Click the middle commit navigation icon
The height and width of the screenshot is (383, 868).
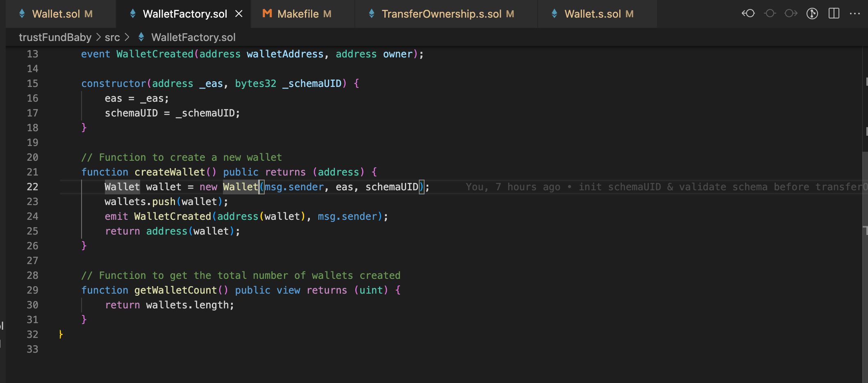click(x=770, y=14)
